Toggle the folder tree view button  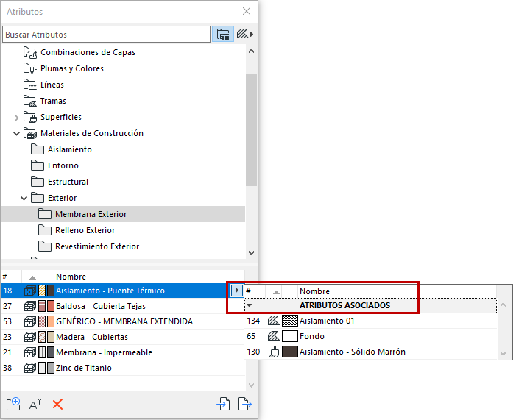(x=223, y=35)
